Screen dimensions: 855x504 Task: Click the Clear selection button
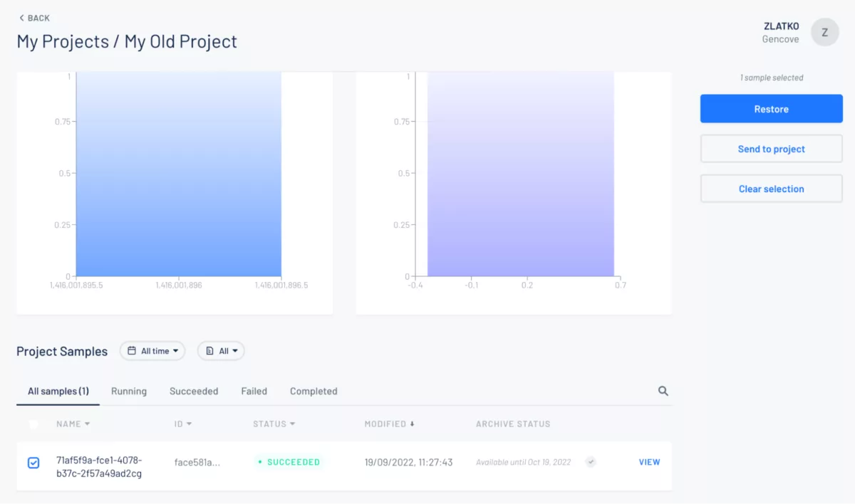coord(771,189)
